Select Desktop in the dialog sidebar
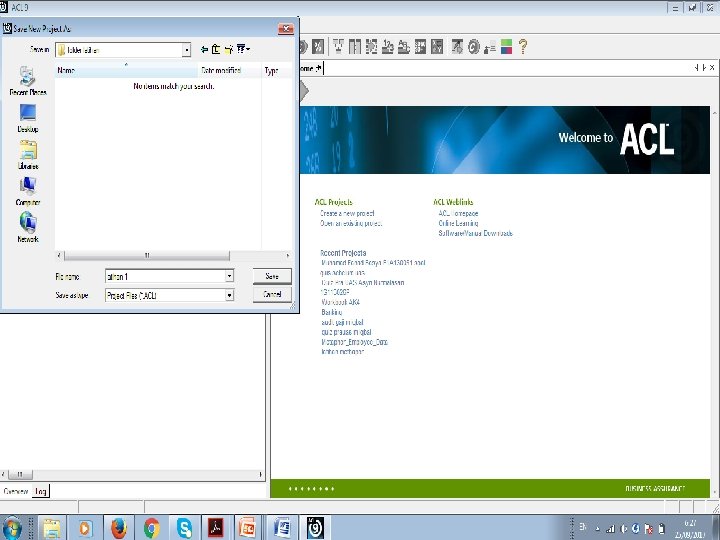 pyautogui.click(x=28, y=118)
